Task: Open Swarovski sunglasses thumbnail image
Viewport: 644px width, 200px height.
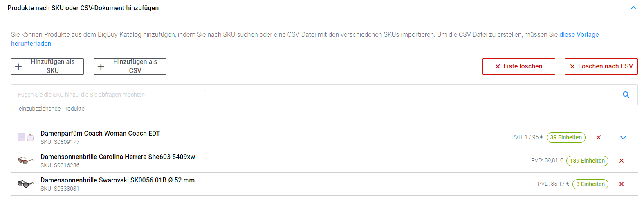Action: [25, 184]
